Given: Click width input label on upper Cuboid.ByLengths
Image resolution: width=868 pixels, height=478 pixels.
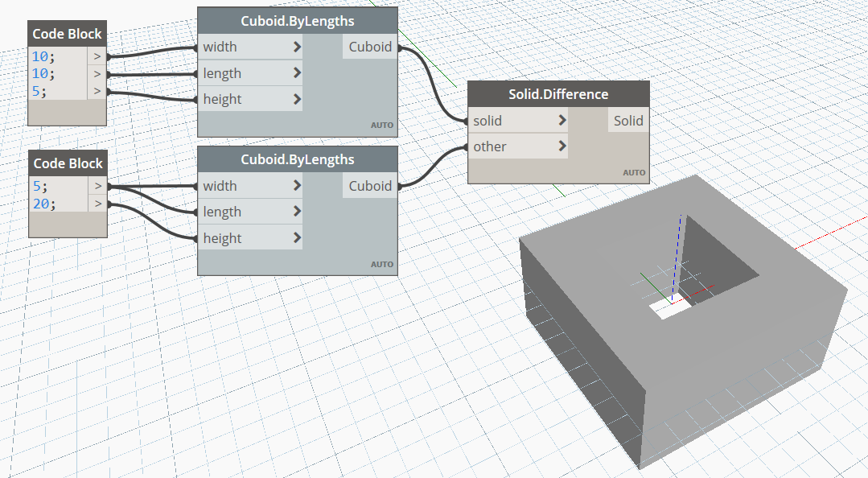Looking at the screenshot, I should click(220, 47).
